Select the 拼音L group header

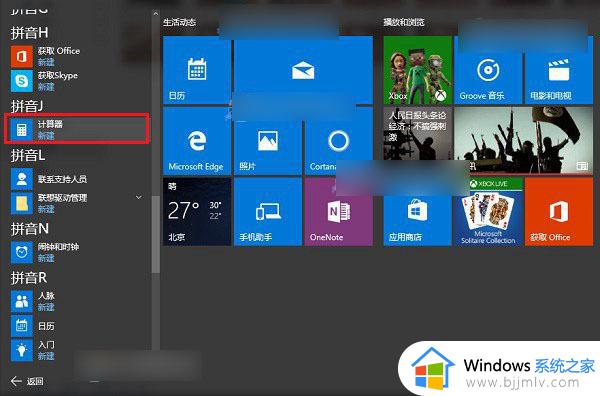point(28,155)
